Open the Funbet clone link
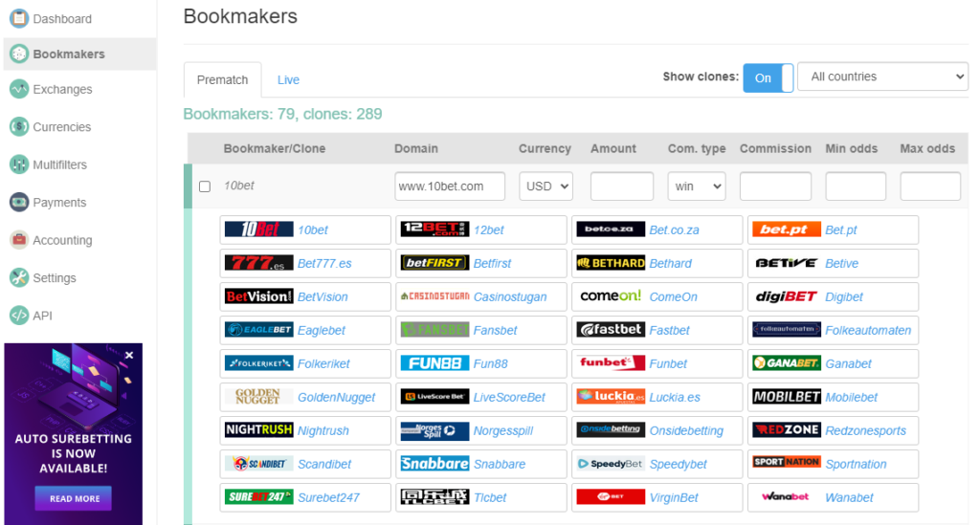This screenshot has width=980, height=525. click(667, 364)
